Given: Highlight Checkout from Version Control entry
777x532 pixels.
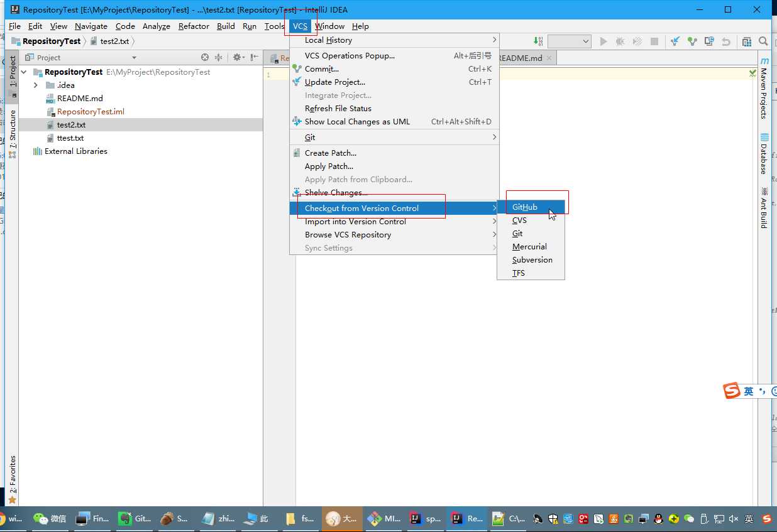Looking at the screenshot, I should (x=394, y=209).
